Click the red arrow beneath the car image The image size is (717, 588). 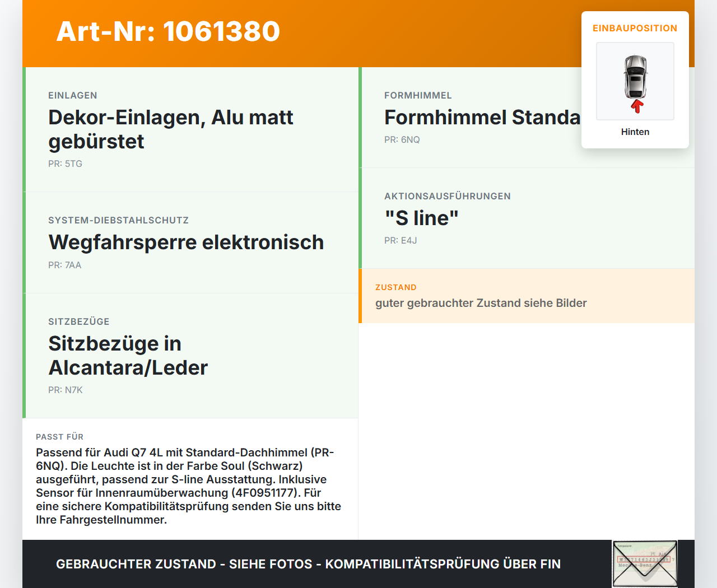point(637,106)
